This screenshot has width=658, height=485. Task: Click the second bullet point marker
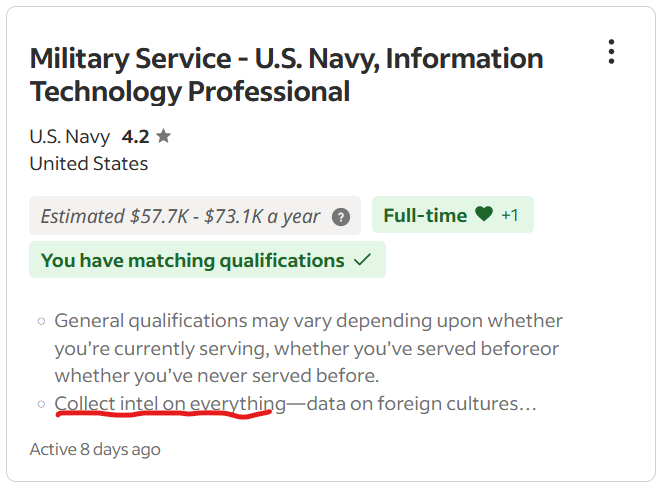tap(41, 405)
